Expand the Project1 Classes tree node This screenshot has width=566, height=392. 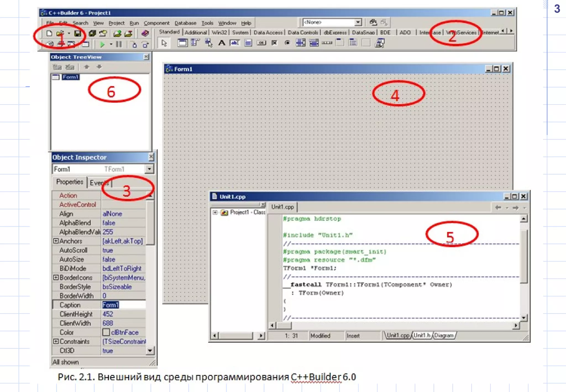[x=215, y=212]
